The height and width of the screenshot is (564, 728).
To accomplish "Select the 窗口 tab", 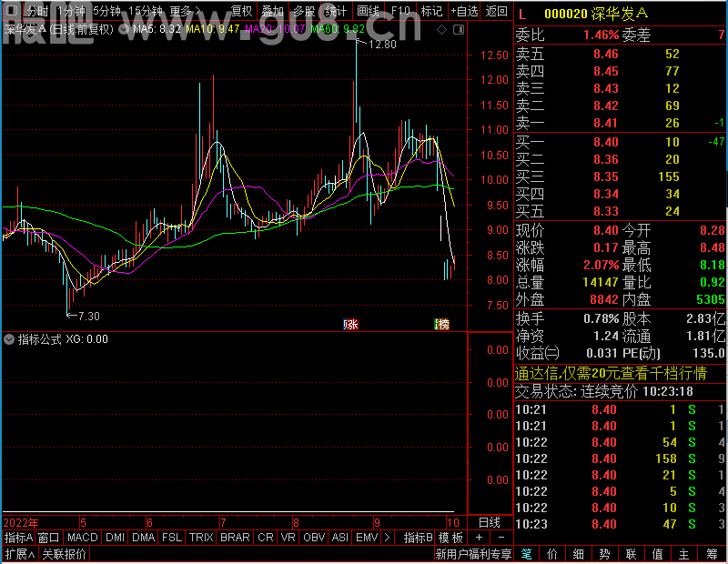I will pos(49,538).
